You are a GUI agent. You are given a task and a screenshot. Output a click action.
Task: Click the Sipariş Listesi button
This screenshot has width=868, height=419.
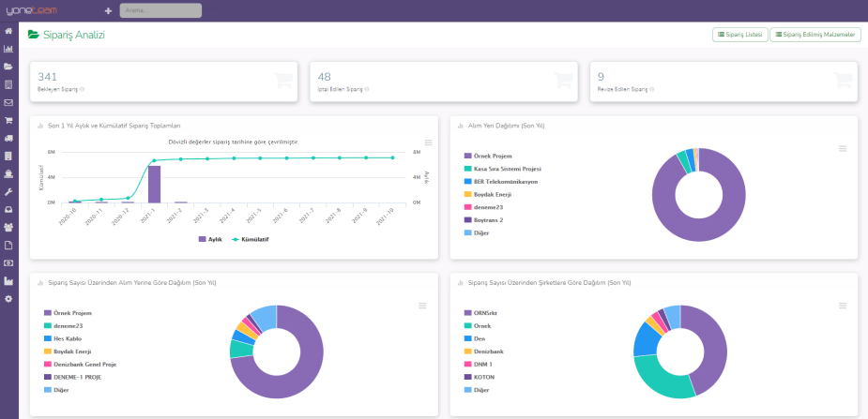click(x=740, y=35)
